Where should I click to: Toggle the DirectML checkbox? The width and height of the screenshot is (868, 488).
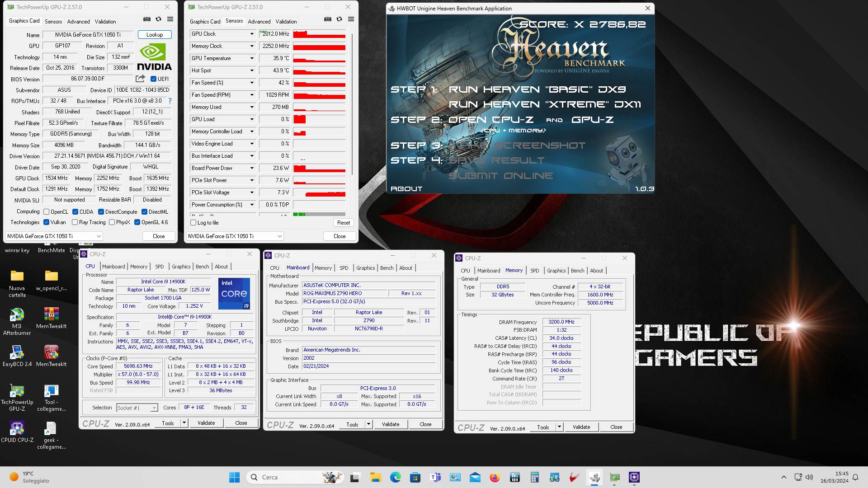coord(144,211)
